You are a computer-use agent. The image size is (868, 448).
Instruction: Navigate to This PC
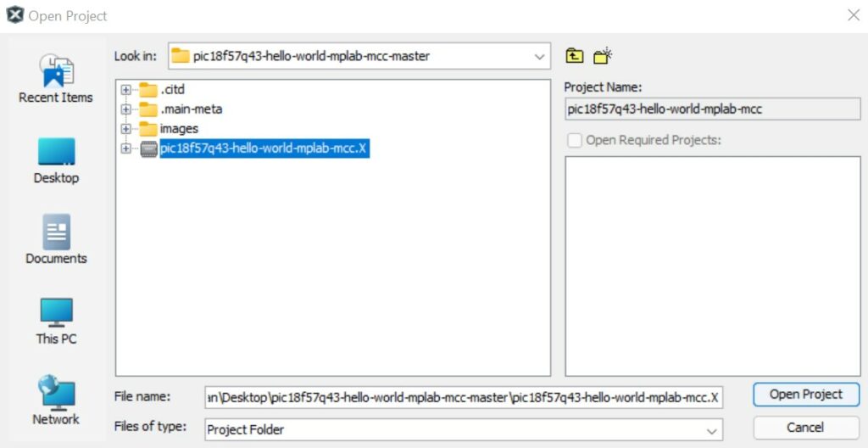click(x=56, y=321)
